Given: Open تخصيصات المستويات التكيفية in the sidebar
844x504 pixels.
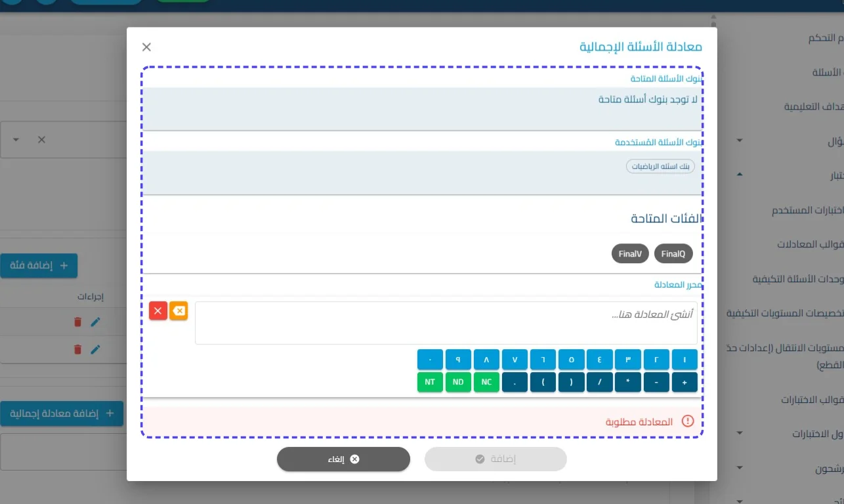Looking at the screenshot, I should coord(785,313).
